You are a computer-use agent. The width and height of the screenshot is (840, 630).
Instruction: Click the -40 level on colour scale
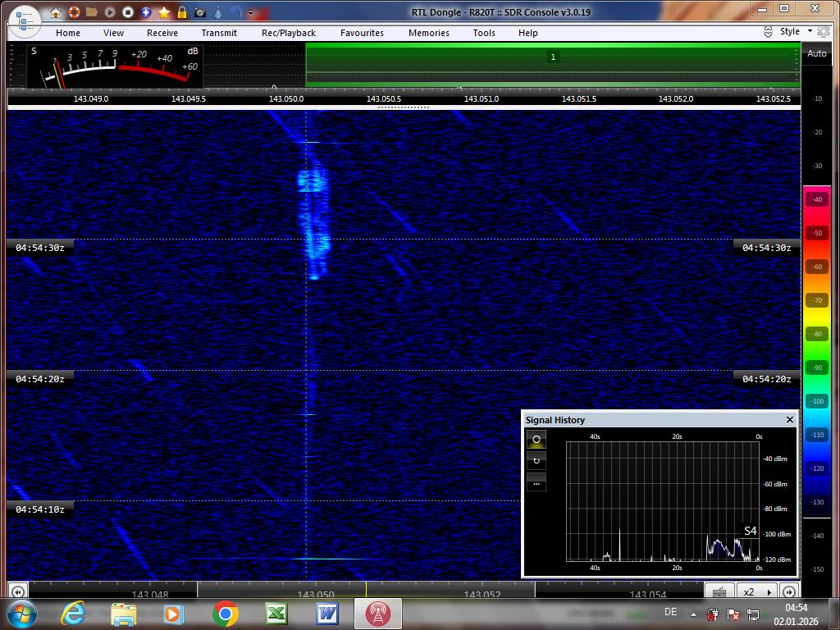coord(817,199)
